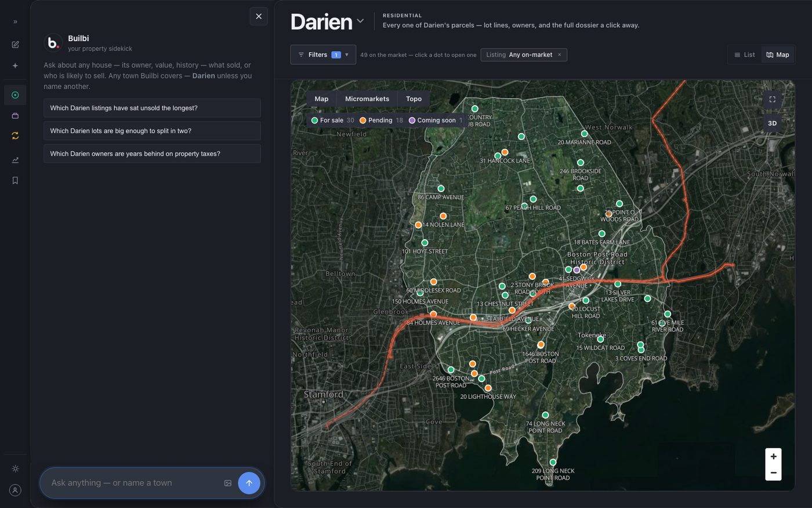The width and height of the screenshot is (812, 508).
Task: Zoom out on the map
Action: tap(773, 473)
